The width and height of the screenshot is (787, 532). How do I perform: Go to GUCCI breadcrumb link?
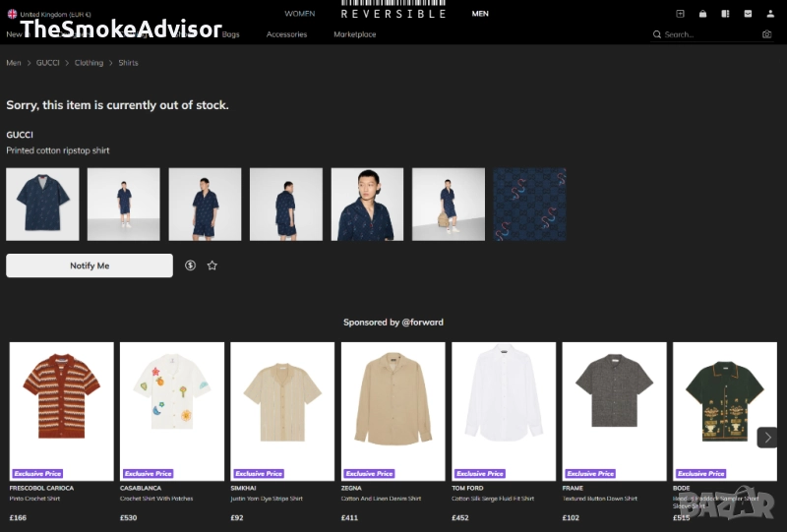[x=47, y=63]
